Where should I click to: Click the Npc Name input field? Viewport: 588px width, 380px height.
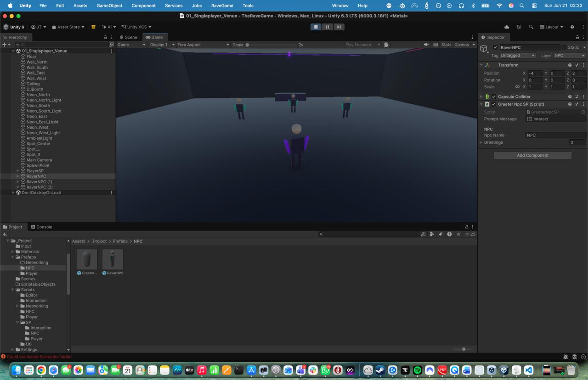(555, 136)
